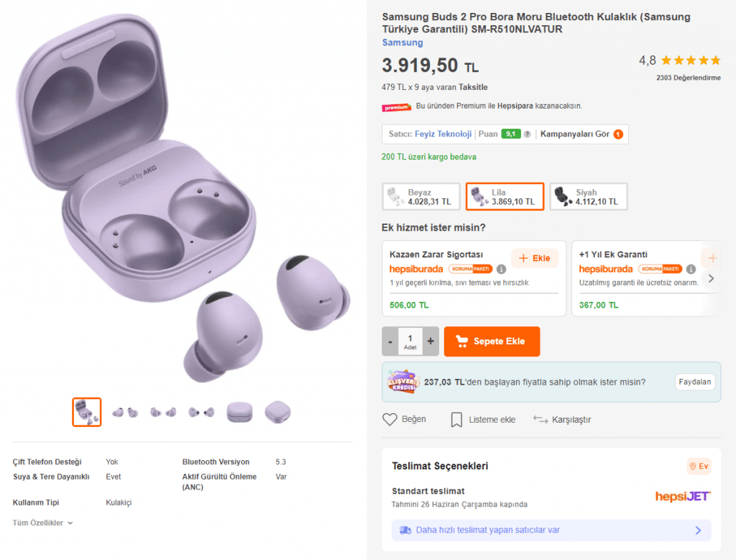Click the question mark icon next to seller score

click(x=527, y=134)
